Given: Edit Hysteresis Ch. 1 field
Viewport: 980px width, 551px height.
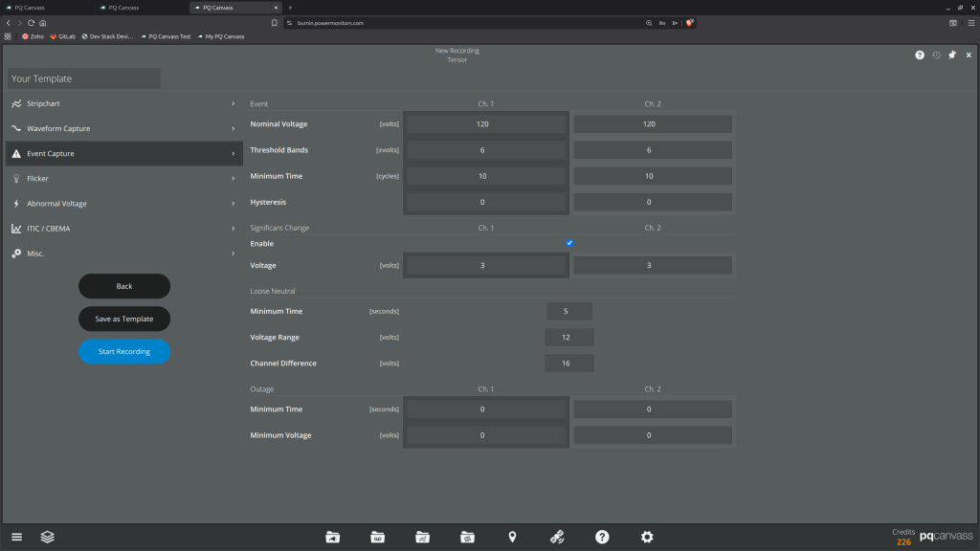Looking at the screenshot, I should 486,203.
